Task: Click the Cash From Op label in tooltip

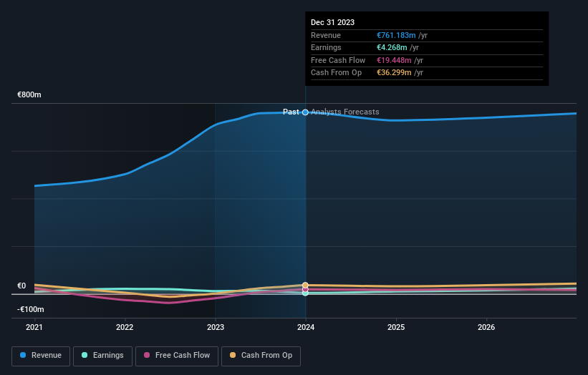Action: 337,73
